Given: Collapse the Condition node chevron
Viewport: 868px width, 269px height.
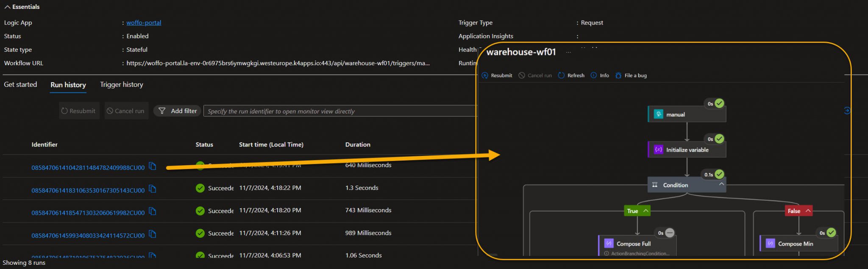Looking at the screenshot, I should (721, 184).
